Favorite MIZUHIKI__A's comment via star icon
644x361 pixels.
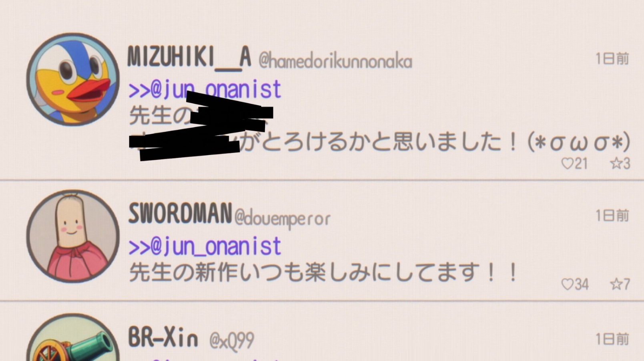[x=616, y=163]
